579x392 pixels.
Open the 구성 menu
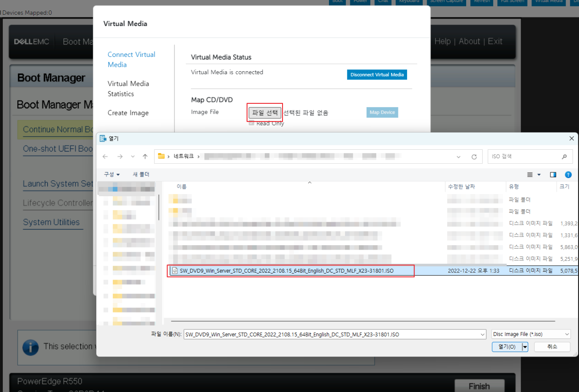[x=112, y=175]
